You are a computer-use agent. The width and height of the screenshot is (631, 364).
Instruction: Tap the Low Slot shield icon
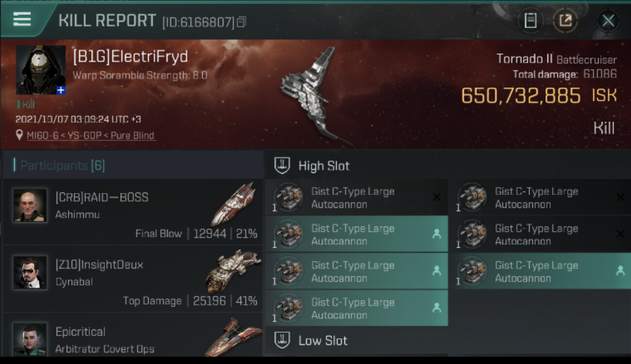click(x=282, y=340)
